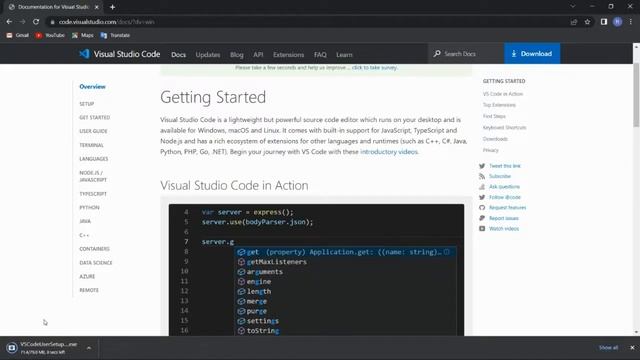The image size is (640, 360).
Task: Expand the AZURE sidebar section
Action: pos(87,276)
